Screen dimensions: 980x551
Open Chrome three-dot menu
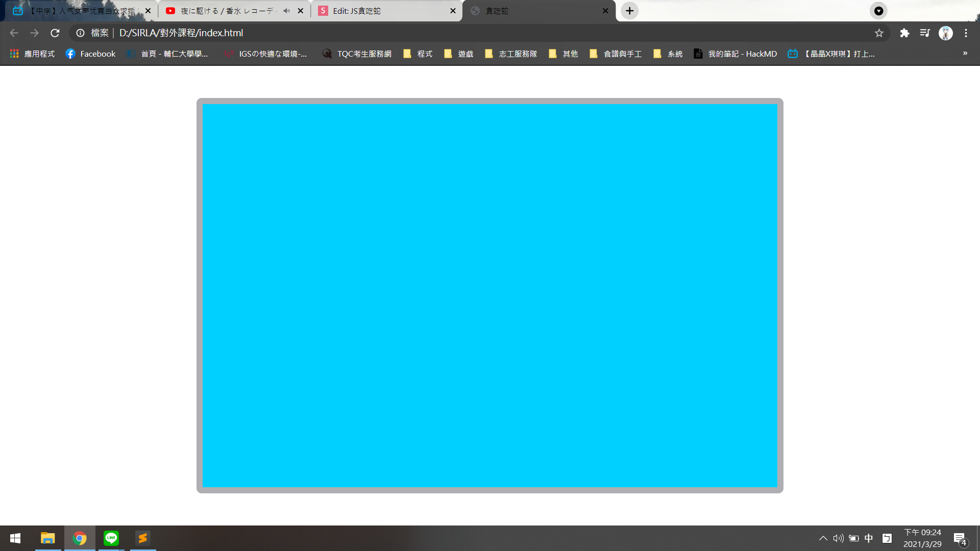(966, 33)
